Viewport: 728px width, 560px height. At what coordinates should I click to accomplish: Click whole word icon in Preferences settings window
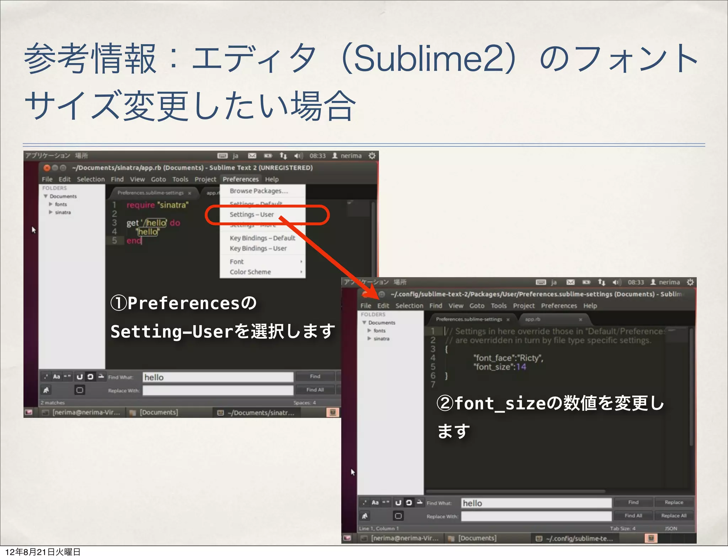386,502
